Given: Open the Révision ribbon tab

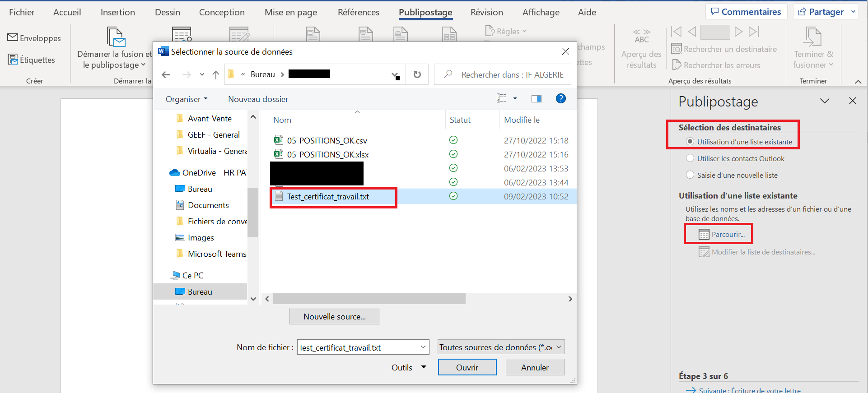Looking at the screenshot, I should tap(486, 12).
